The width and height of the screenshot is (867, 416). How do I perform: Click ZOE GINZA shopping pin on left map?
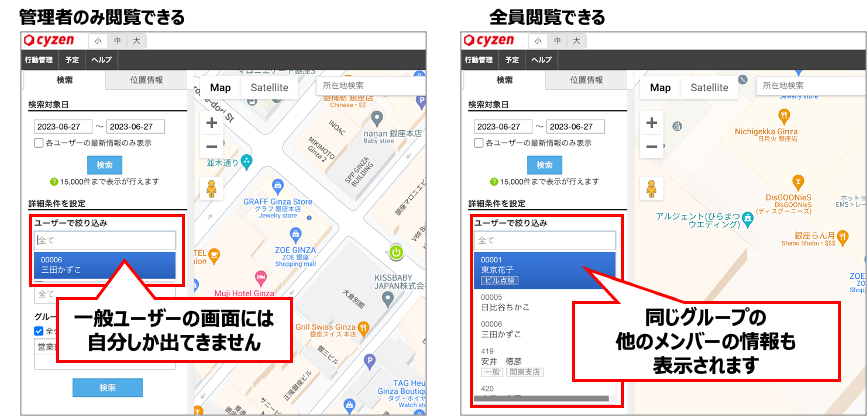296,235
